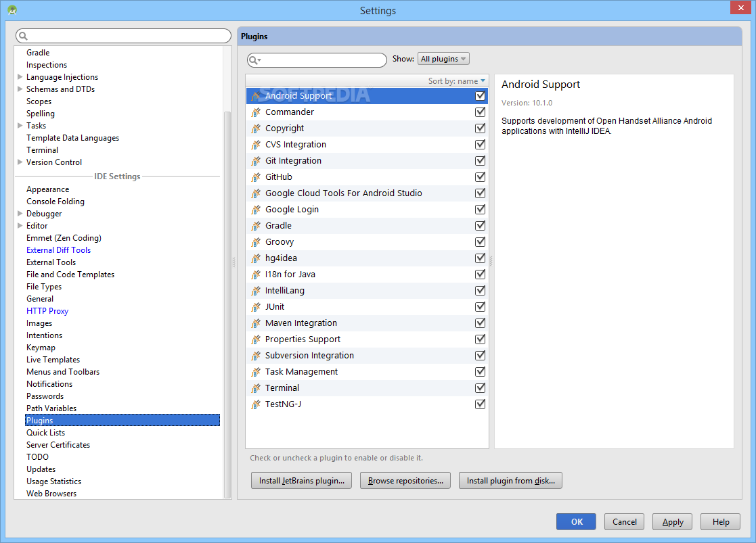Click the Git Integration plugin icon
This screenshot has height=543, width=756.
pos(256,161)
